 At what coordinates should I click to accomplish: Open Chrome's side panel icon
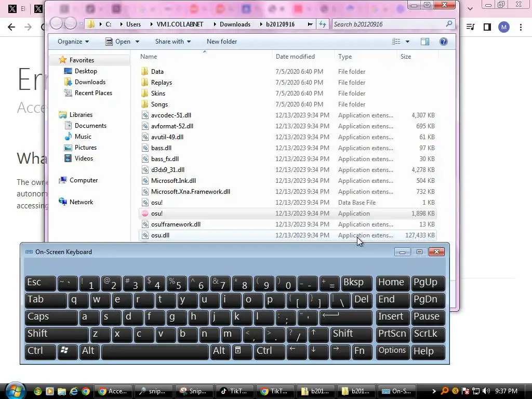[487, 27]
